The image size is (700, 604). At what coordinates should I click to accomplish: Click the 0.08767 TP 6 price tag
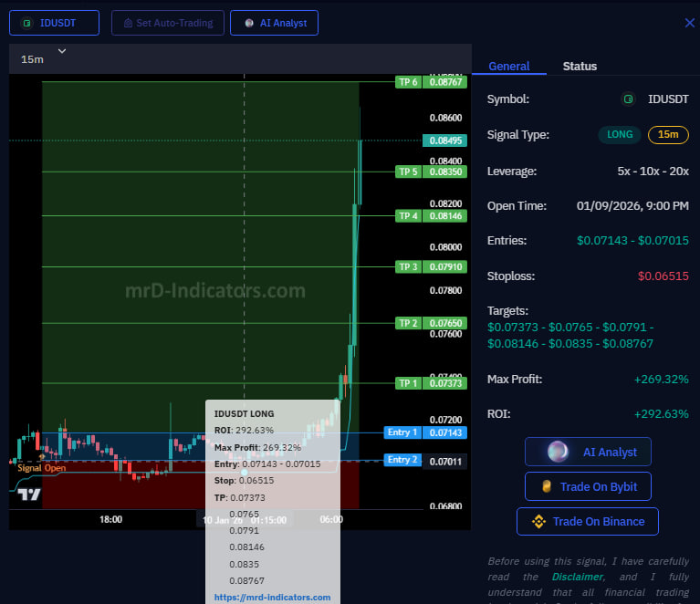pyautogui.click(x=445, y=82)
